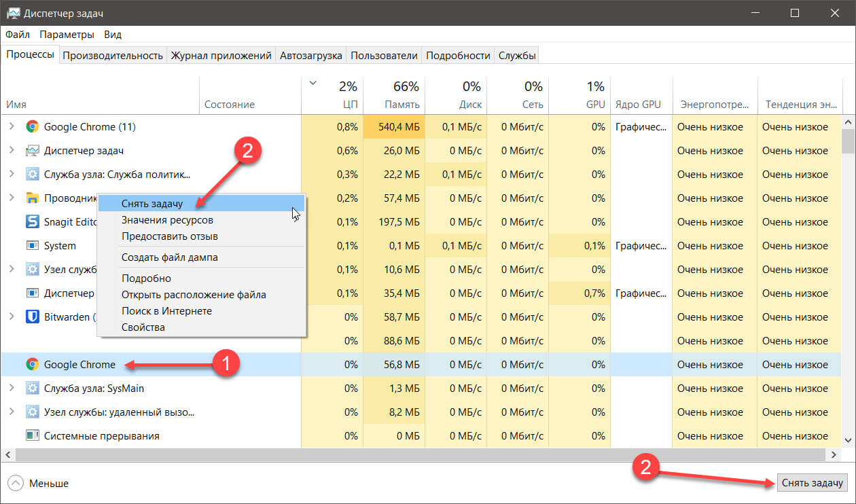
Task: Collapse view with the Меньше chevron
Action: click(x=15, y=484)
